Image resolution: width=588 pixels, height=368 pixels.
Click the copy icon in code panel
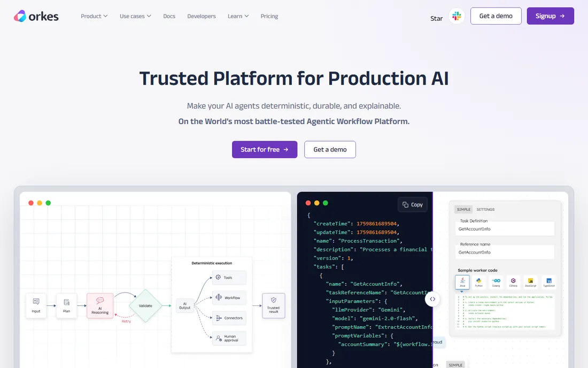[x=405, y=204]
